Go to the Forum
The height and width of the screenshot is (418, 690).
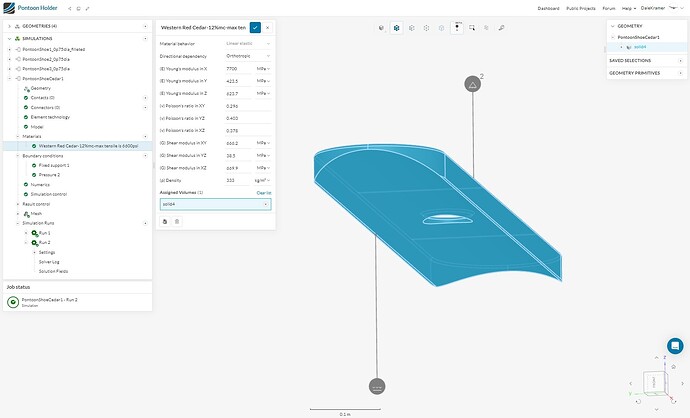coord(609,8)
